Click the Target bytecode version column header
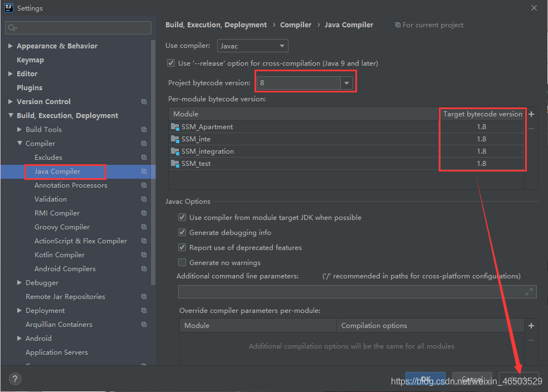The height and width of the screenshot is (392, 548). pyautogui.click(x=482, y=114)
